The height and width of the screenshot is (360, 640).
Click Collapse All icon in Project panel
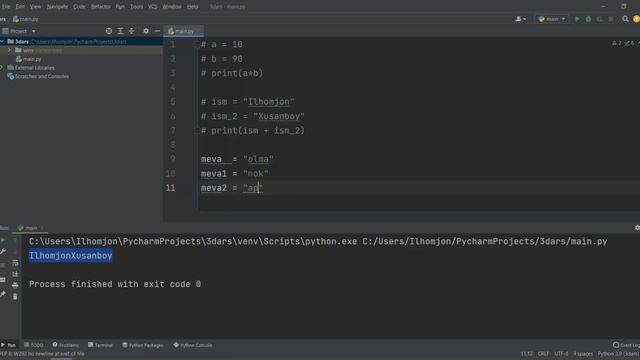131,31
